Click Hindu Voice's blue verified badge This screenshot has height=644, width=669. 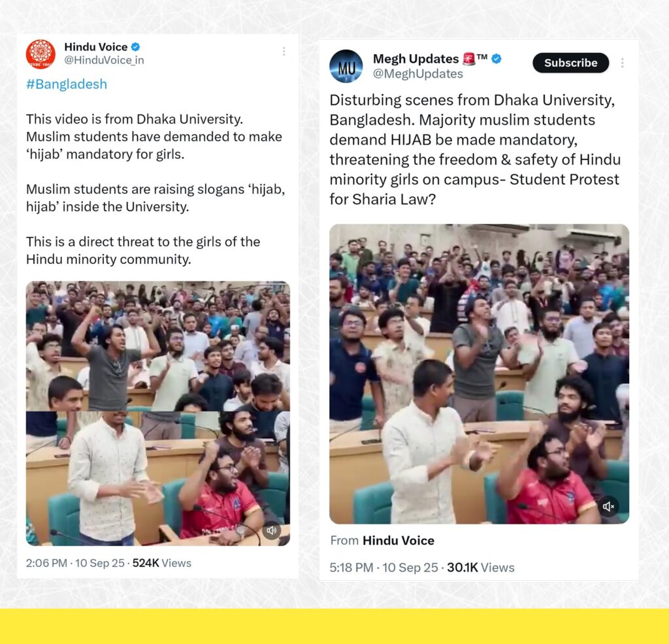point(136,47)
